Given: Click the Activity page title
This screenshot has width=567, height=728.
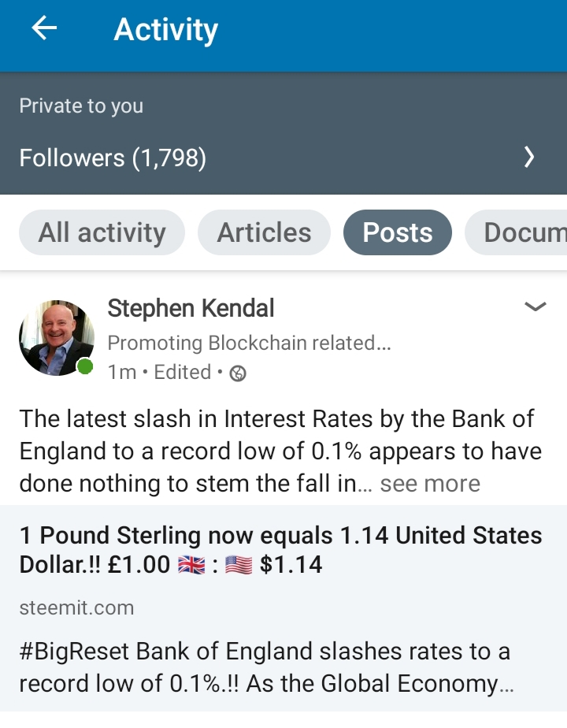Looking at the screenshot, I should click(x=165, y=30).
